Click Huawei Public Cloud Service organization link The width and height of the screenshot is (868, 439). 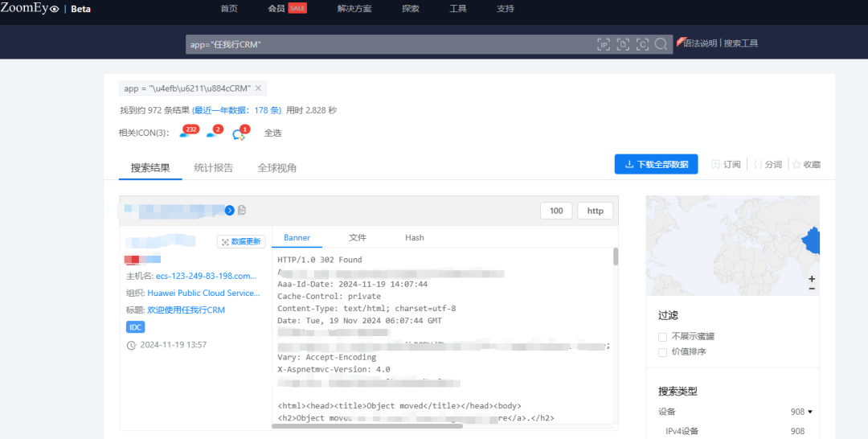click(203, 293)
